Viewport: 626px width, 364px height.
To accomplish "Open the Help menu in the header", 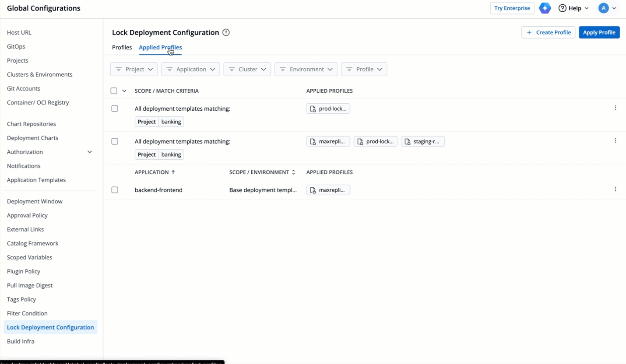I will 573,8.
